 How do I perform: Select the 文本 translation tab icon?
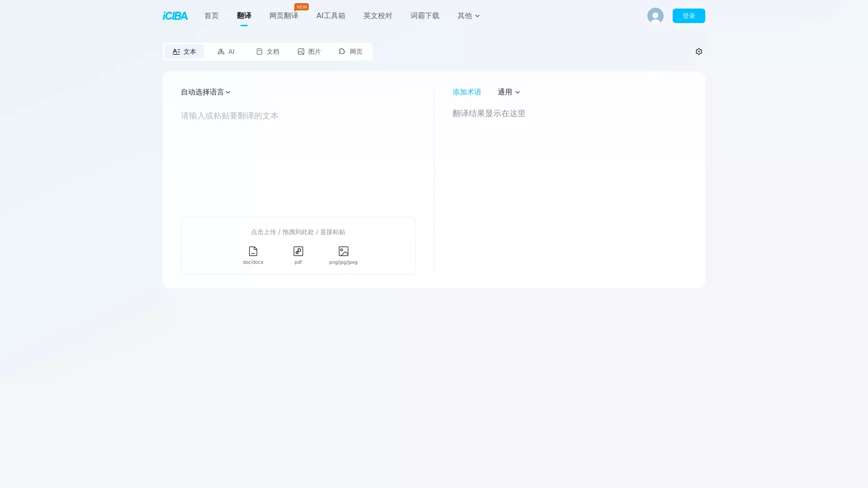(176, 52)
